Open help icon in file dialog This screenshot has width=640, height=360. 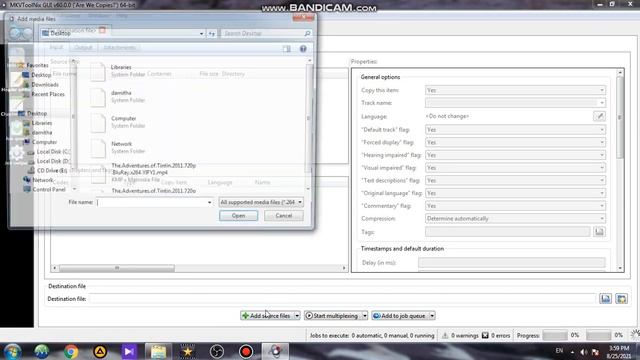tap(303, 49)
